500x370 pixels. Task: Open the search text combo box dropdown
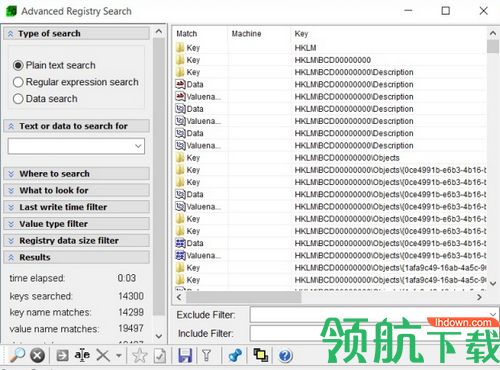[138, 146]
